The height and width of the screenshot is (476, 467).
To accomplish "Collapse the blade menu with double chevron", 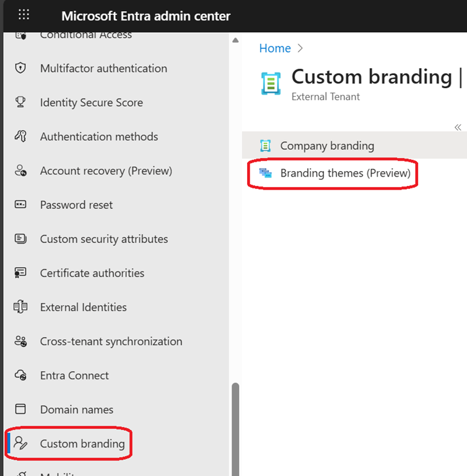I will point(458,127).
